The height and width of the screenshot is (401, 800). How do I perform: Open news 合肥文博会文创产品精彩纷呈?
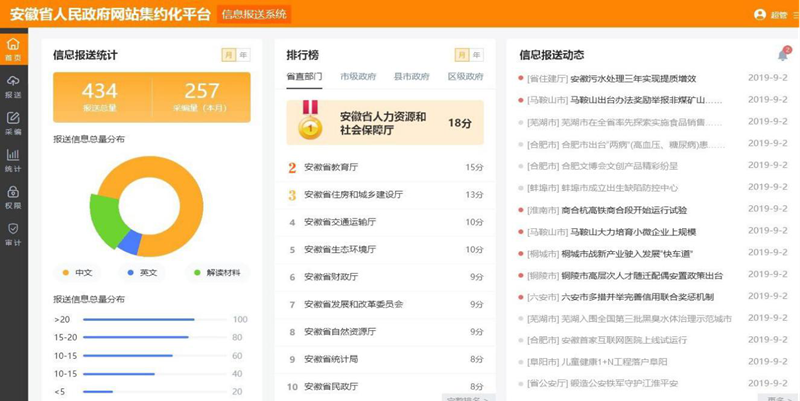click(619, 166)
